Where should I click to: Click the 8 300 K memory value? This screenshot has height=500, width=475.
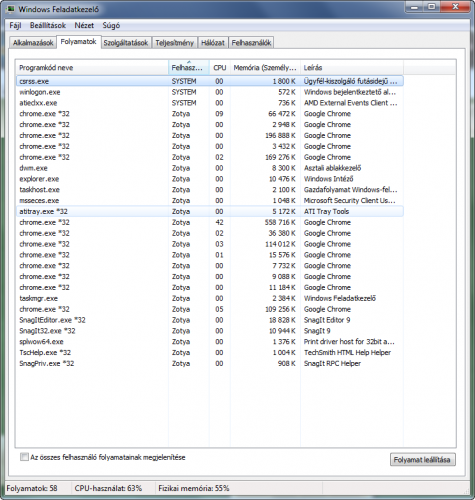(x=284, y=168)
